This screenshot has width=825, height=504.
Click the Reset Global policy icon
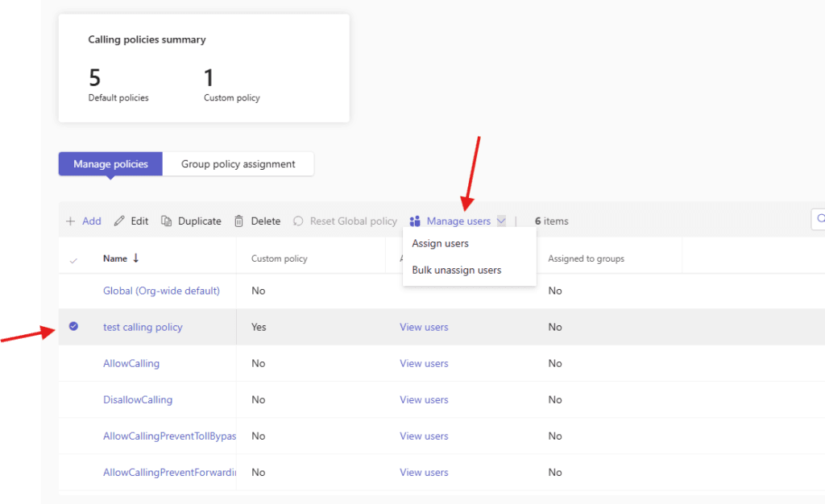[x=298, y=221]
